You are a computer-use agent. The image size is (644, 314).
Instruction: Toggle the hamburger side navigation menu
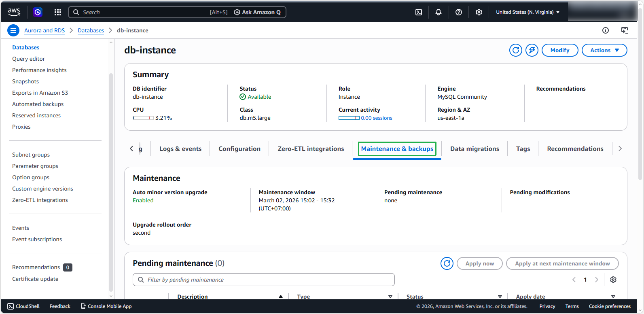(x=13, y=30)
